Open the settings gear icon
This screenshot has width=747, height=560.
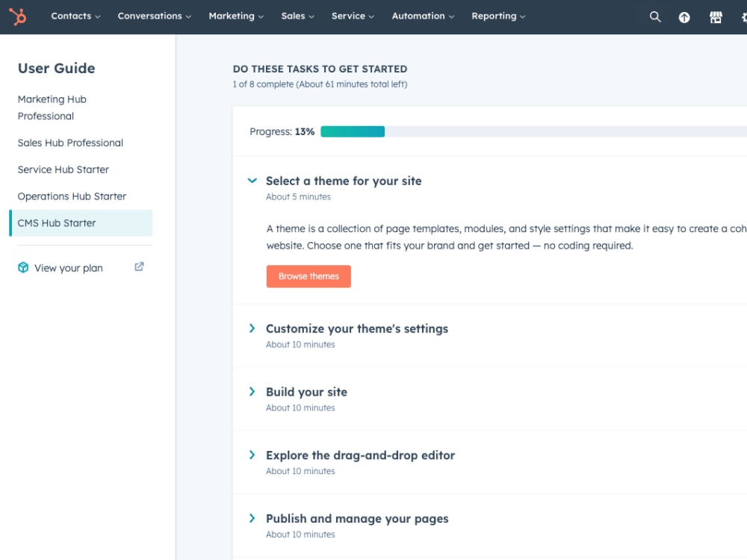coord(744,18)
